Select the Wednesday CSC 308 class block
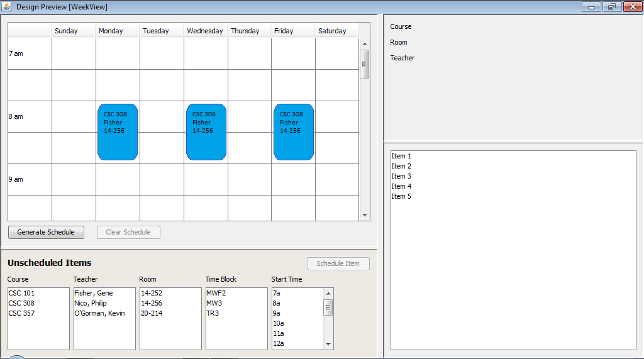 click(x=206, y=132)
